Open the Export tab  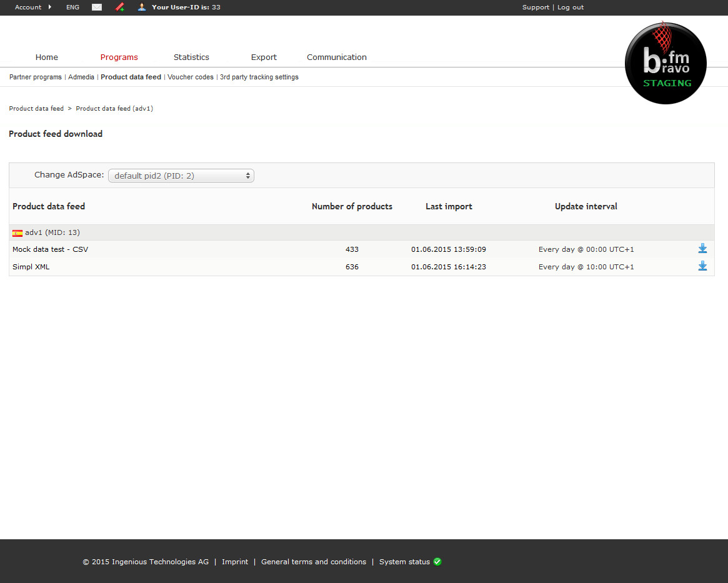tap(264, 57)
